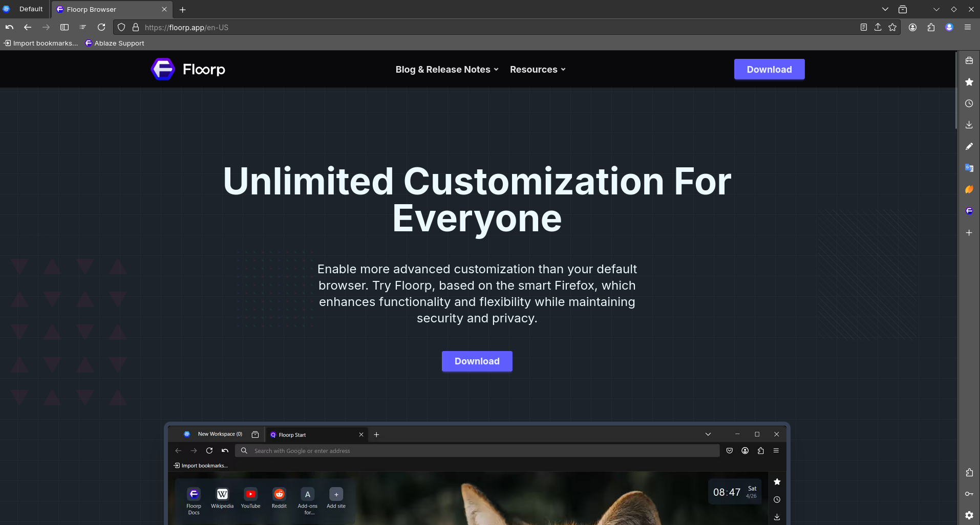The image size is (980, 525).
Task: Open the list icon next to reload
Action: coord(83,27)
